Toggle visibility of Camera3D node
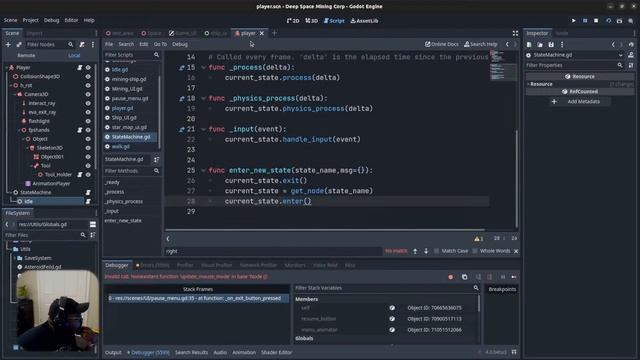 click(x=88, y=94)
